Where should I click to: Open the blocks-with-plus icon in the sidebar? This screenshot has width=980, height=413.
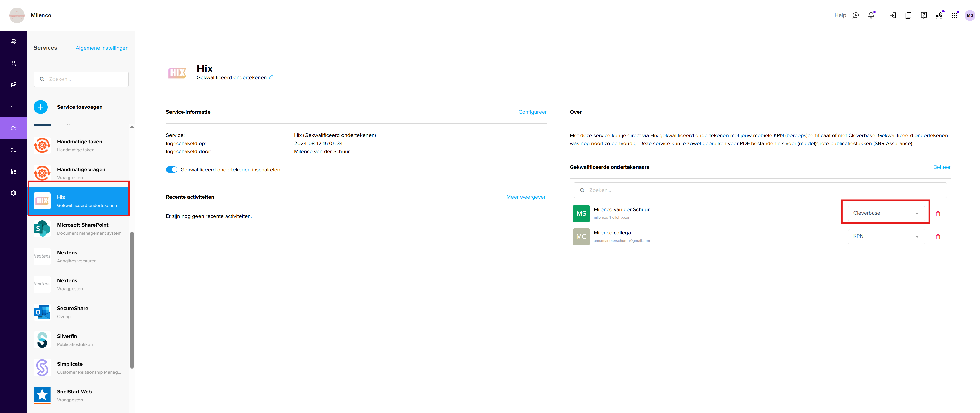click(x=14, y=85)
